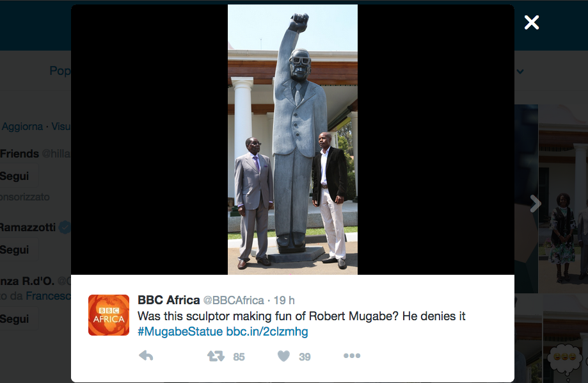Click Aggiorna to refresh suggestions

click(x=22, y=127)
